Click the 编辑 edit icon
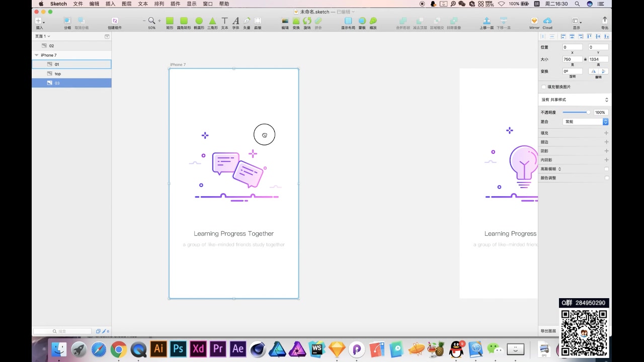The height and width of the screenshot is (362, 644). click(285, 21)
